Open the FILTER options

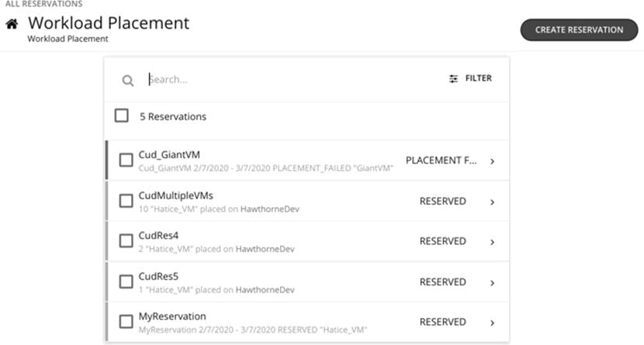pyautogui.click(x=478, y=78)
